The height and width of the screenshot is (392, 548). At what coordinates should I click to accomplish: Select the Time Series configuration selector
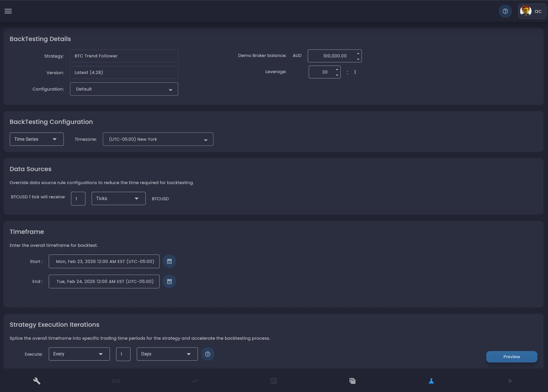pos(36,139)
